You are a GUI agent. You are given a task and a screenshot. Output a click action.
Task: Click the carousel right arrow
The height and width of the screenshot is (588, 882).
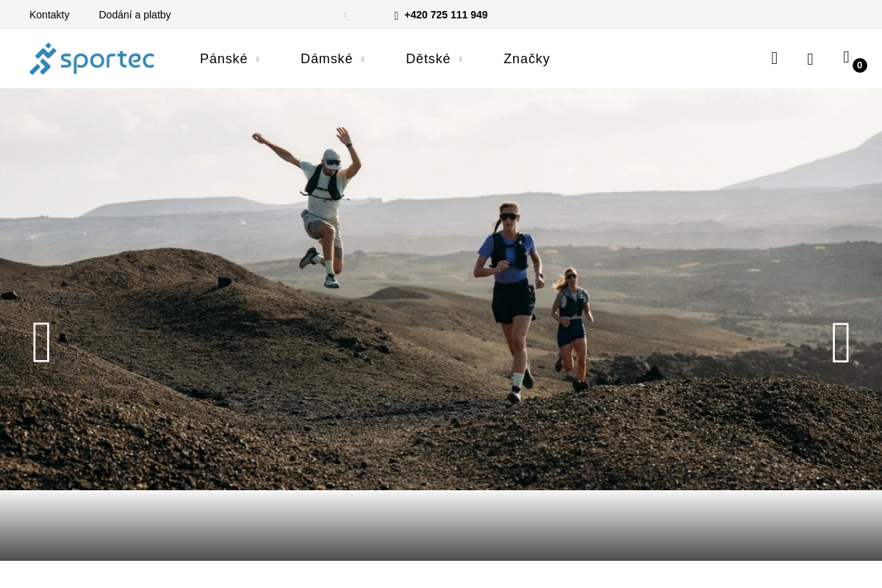pyautogui.click(x=841, y=343)
